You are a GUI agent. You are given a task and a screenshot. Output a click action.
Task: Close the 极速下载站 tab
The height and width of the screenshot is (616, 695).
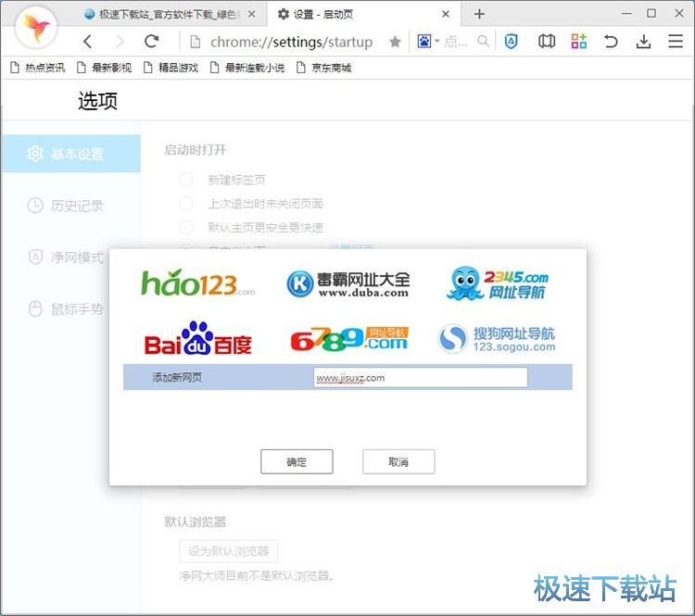click(x=251, y=14)
